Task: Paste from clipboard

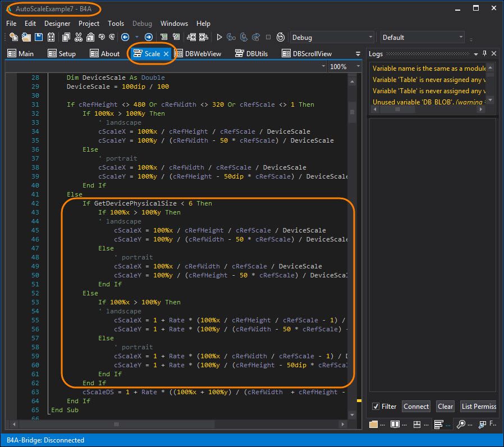Action: pyautogui.click(x=91, y=37)
